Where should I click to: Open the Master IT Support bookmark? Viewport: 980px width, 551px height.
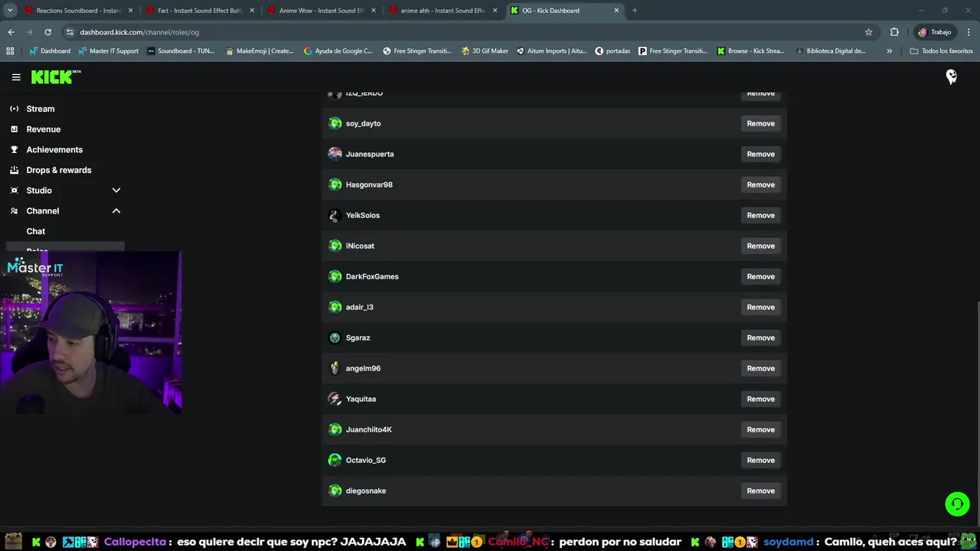pos(108,51)
